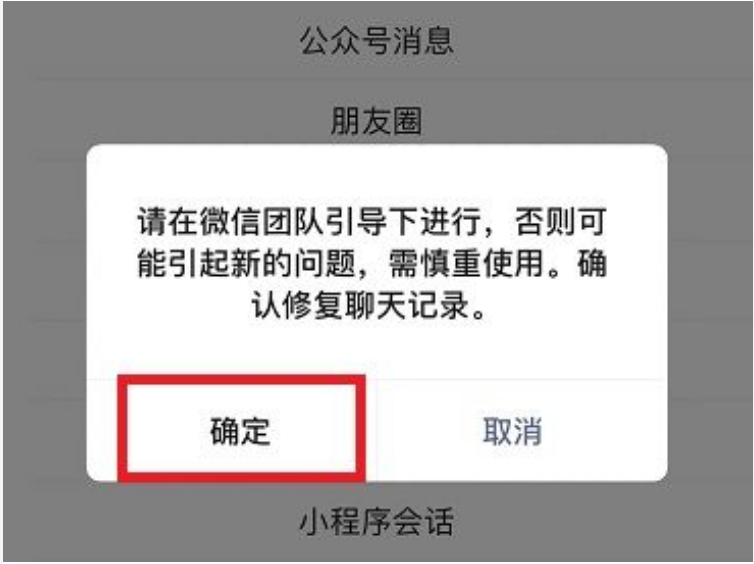
Task: Tap the gray strip between 公众号消息 and 朋友圈
Action: click(377, 80)
